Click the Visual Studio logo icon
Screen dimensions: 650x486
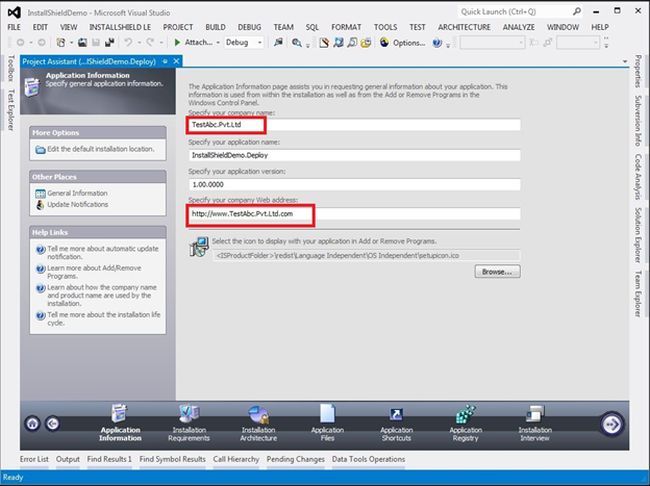14,12
